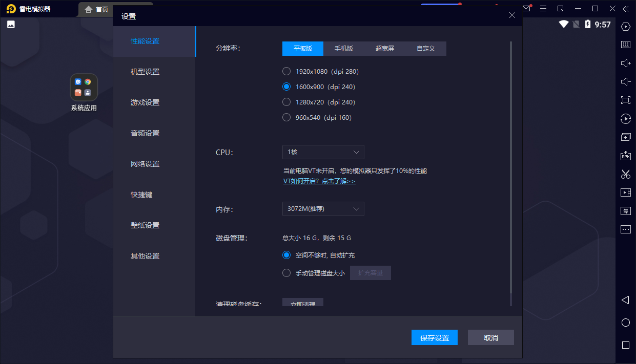Close the 设置 dialog with X
Screen dimensions: 636x364
point(512,15)
